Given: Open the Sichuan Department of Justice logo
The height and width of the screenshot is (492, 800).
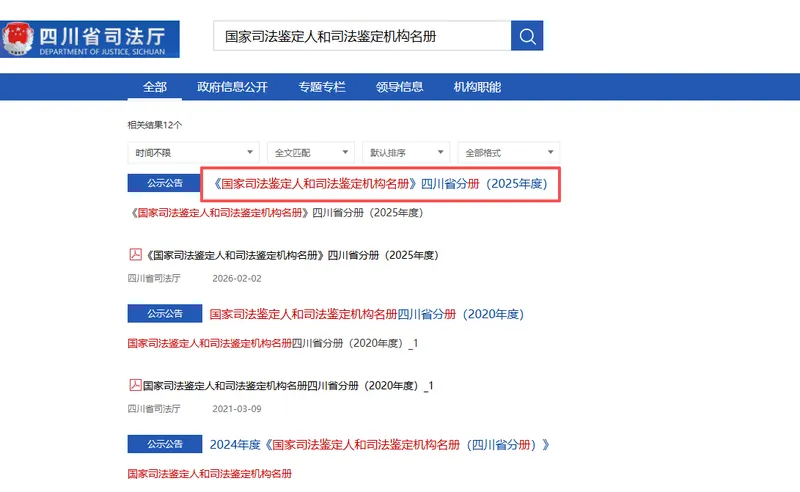Looking at the screenshot, I should coord(90,39).
